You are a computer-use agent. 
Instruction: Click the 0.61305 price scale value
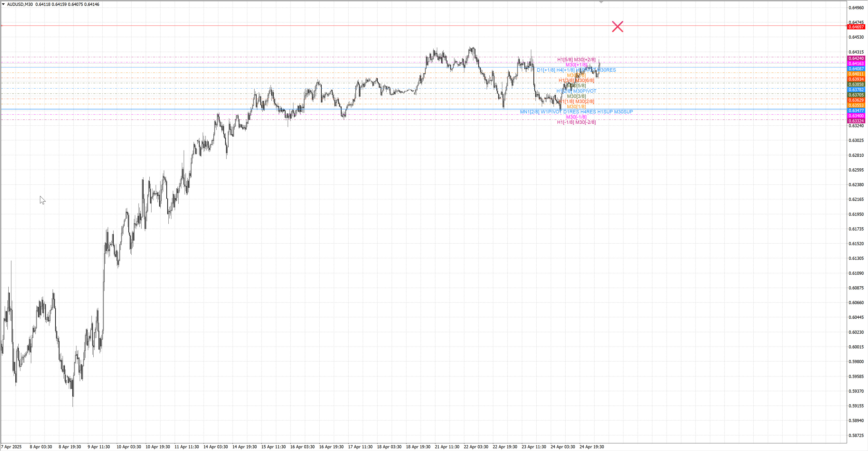[856, 258]
